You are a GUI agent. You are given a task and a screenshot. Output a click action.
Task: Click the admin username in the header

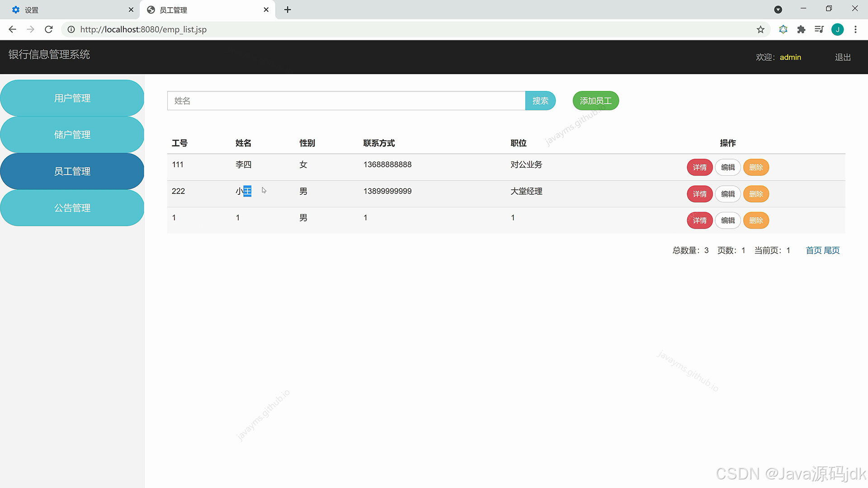pos(790,57)
